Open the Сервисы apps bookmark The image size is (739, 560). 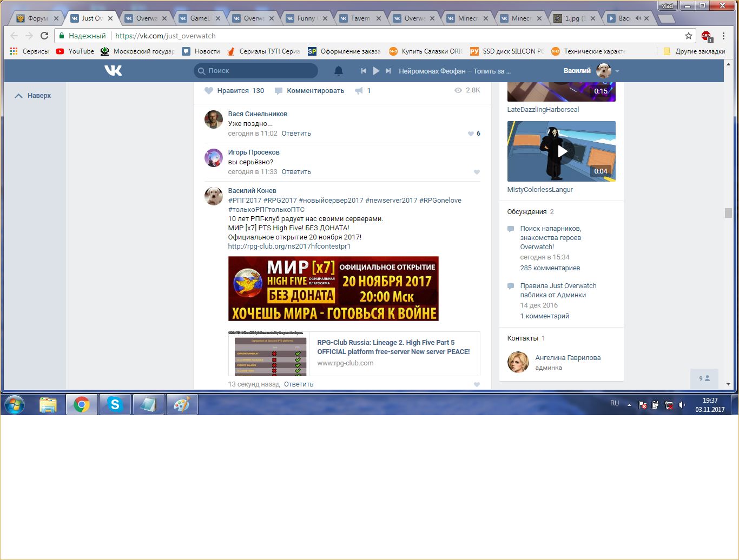coord(30,51)
